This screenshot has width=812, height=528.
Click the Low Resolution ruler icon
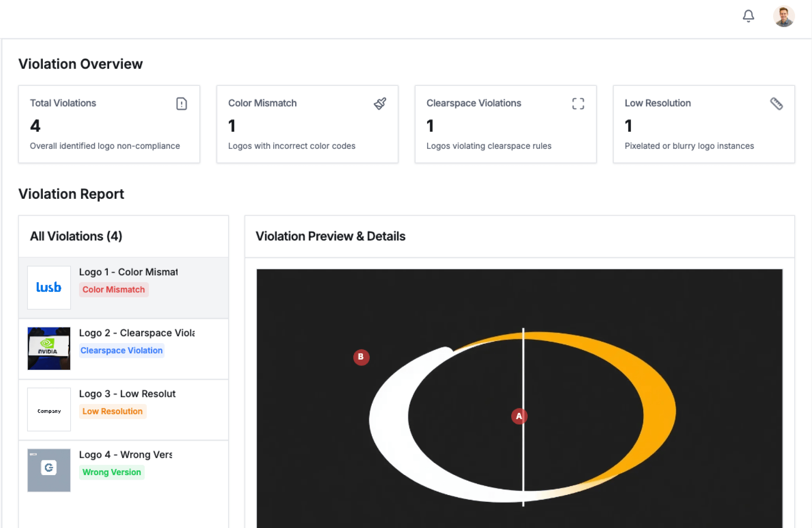(776, 104)
